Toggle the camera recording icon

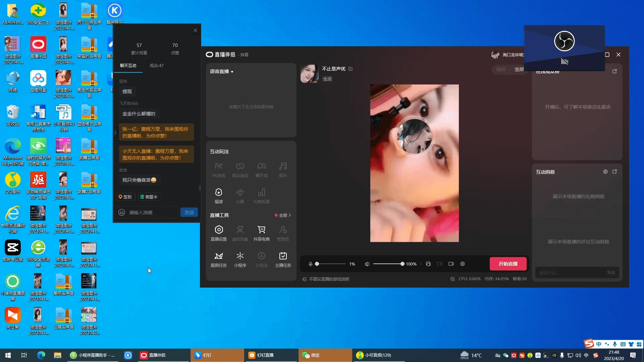tap(451, 264)
